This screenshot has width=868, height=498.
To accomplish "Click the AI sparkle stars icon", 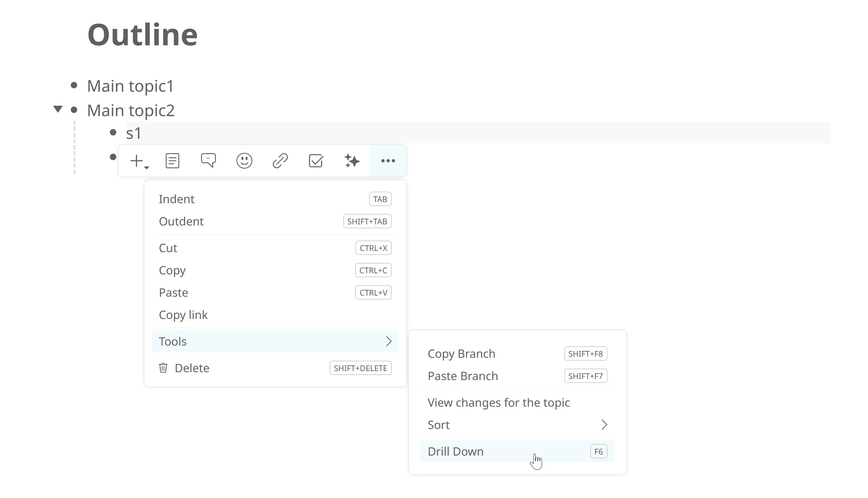I will [352, 161].
